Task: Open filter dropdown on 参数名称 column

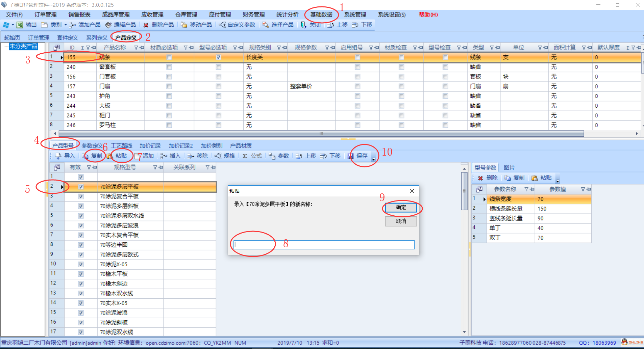Action: pos(526,189)
